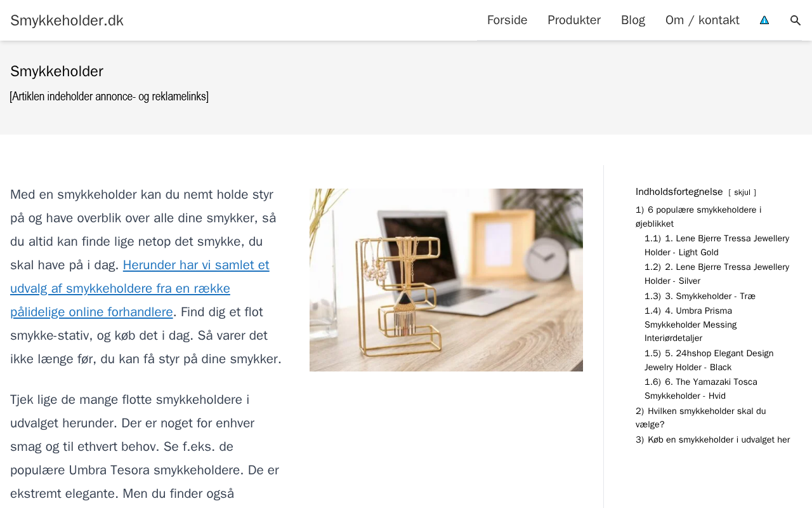812x508 pixels.
Task: View the gold jewelry holder image
Action: (446, 280)
